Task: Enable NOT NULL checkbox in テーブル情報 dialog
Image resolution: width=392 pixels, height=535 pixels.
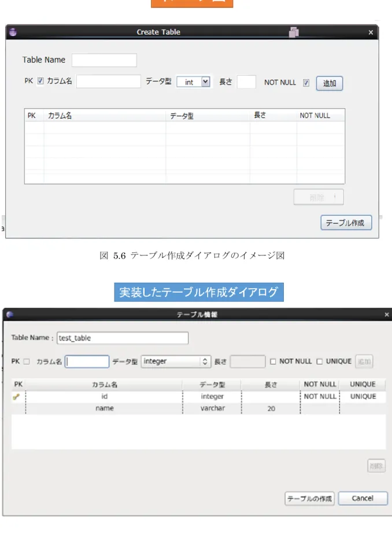Action: (x=273, y=361)
